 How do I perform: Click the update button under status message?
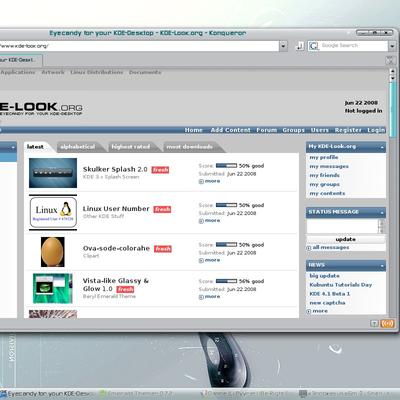click(346, 239)
